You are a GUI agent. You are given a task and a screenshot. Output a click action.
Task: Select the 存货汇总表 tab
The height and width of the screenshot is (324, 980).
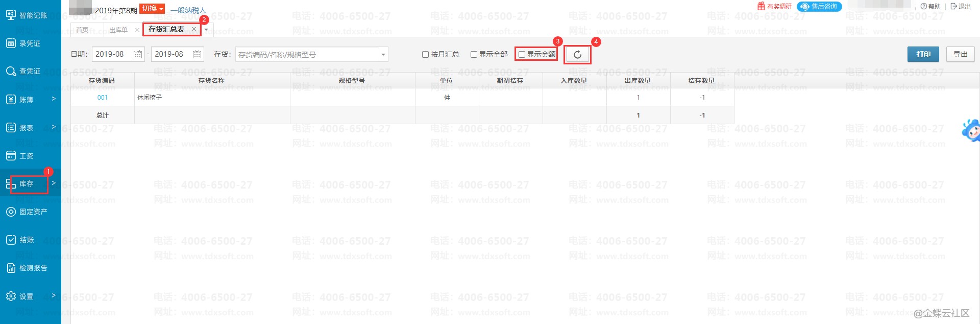pos(166,29)
